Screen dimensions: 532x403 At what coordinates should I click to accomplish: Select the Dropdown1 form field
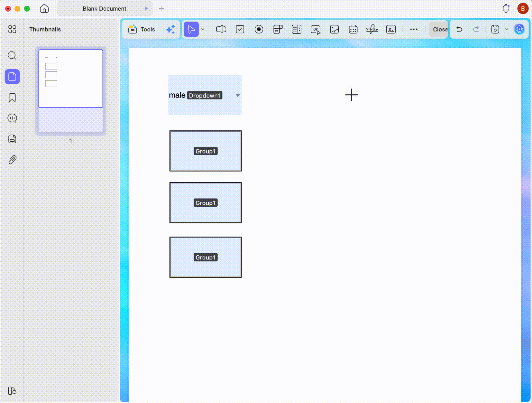tap(205, 95)
